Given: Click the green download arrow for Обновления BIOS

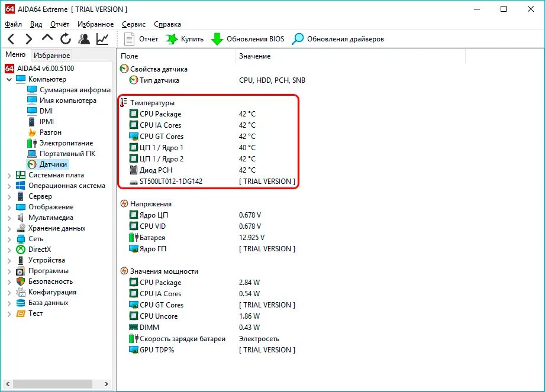Looking at the screenshot, I should pos(217,39).
